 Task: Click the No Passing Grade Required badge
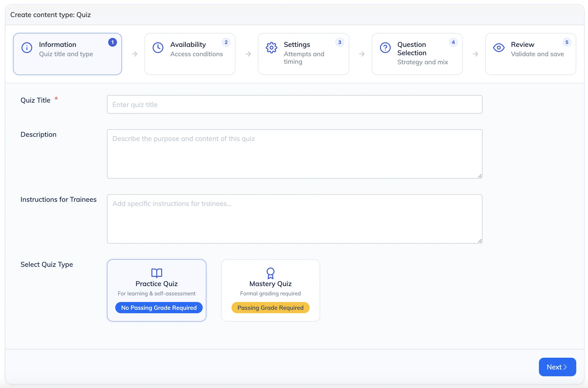[159, 308]
